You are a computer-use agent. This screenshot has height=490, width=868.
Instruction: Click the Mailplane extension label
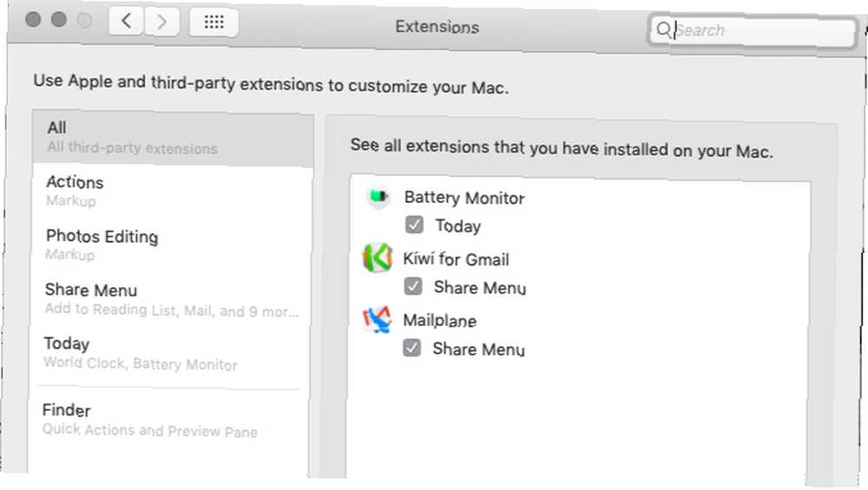[439, 320]
